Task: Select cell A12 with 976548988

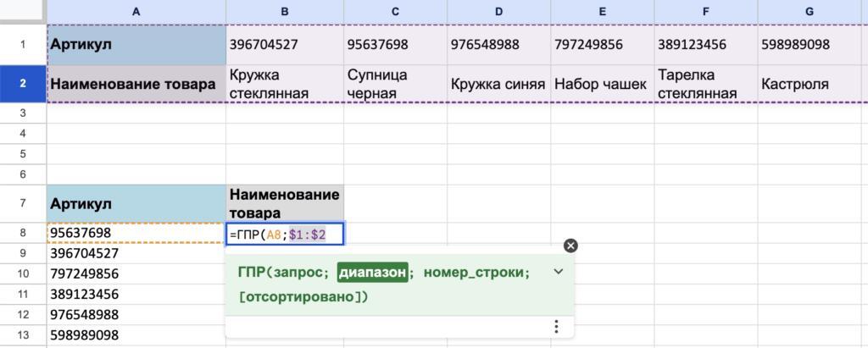Action: (136, 315)
